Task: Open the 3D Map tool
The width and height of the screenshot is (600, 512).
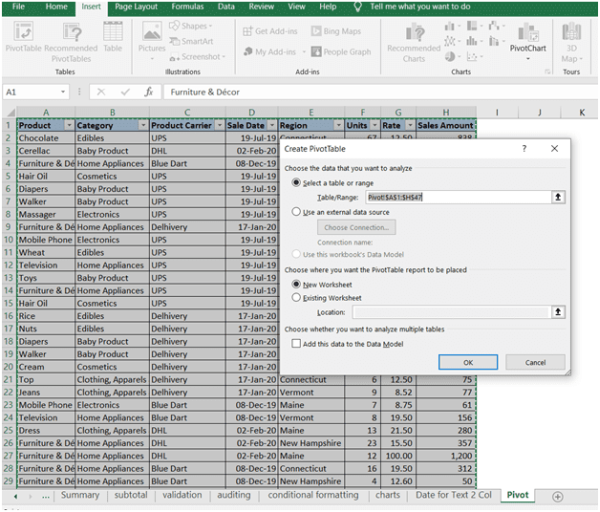Action: (x=572, y=41)
